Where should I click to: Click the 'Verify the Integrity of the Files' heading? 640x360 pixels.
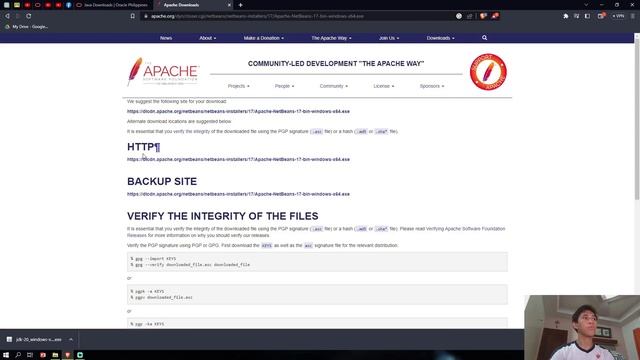click(222, 216)
